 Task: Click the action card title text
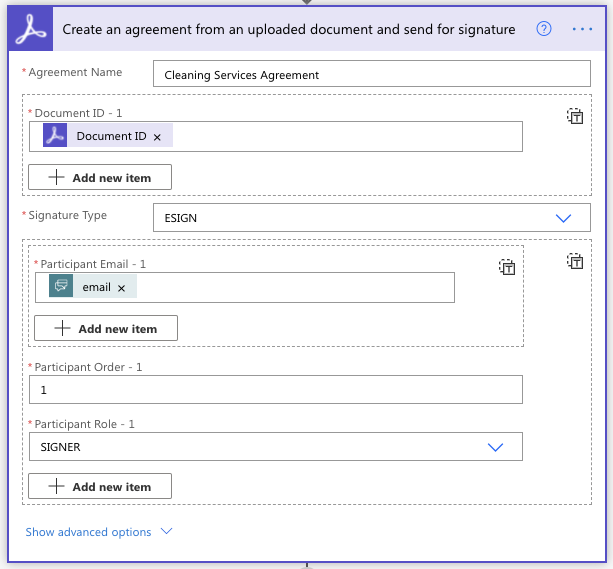tap(289, 29)
